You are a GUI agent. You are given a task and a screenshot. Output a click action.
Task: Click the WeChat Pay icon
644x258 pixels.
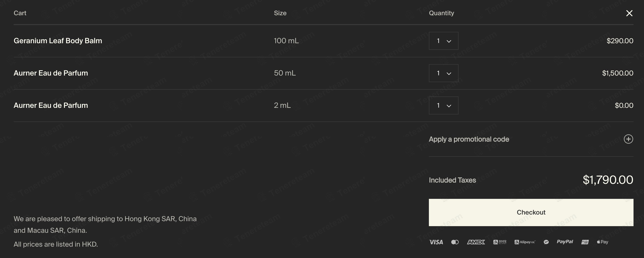point(546,242)
